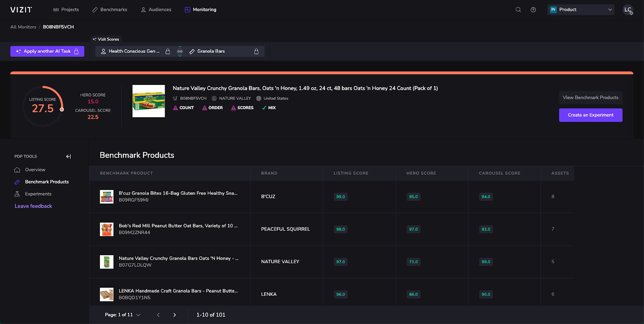
Task: Click the Leave feedback link
Action: coord(33,206)
